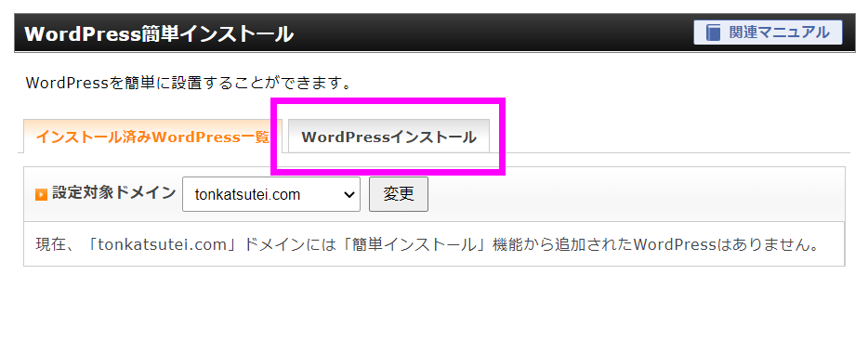Click the message about tonkatsutei.com having no WordPress
This screenshot has width=868, height=340.
[427, 244]
